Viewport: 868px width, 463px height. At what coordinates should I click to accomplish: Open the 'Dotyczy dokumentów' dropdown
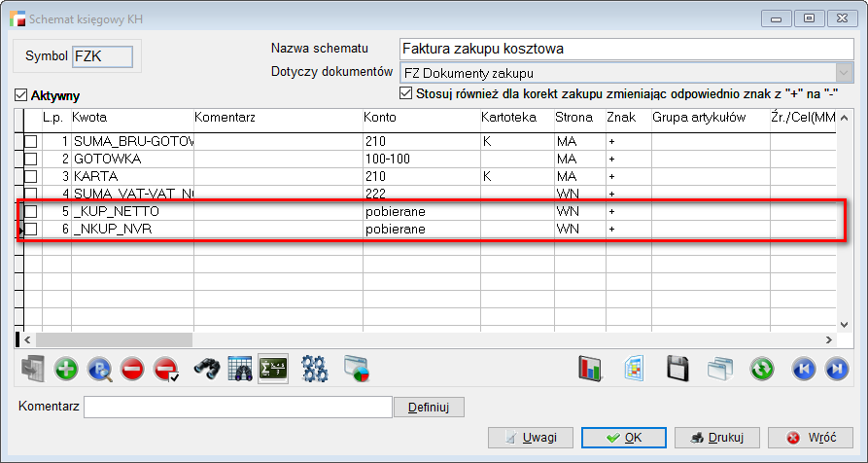[844, 73]
